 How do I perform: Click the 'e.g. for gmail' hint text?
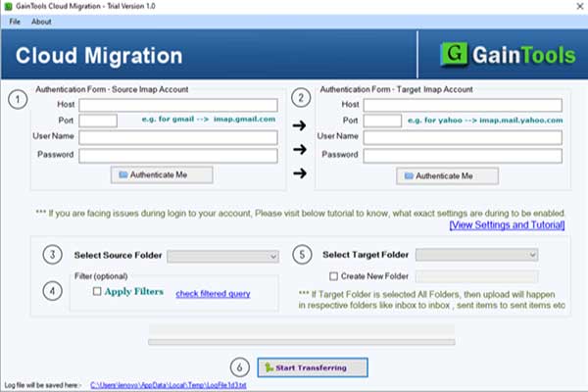tap(209, 119)
